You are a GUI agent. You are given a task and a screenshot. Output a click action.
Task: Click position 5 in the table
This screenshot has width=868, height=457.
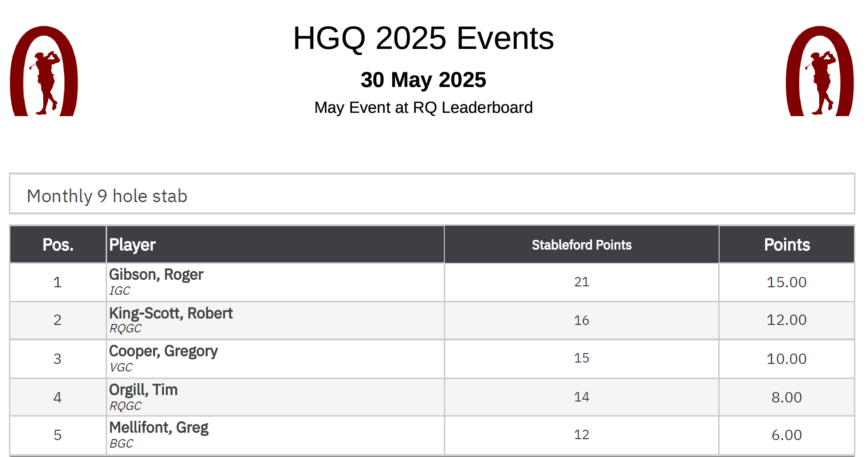[58, 435]
